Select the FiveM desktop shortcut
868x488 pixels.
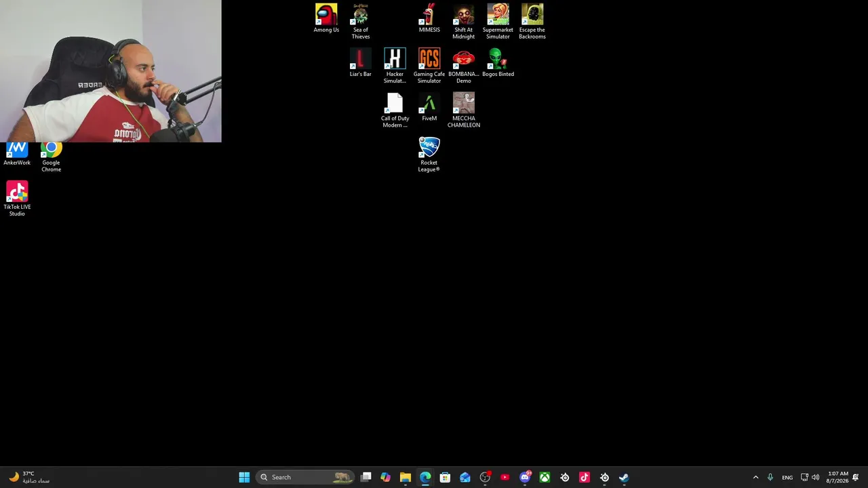click(x=429, y=107)
